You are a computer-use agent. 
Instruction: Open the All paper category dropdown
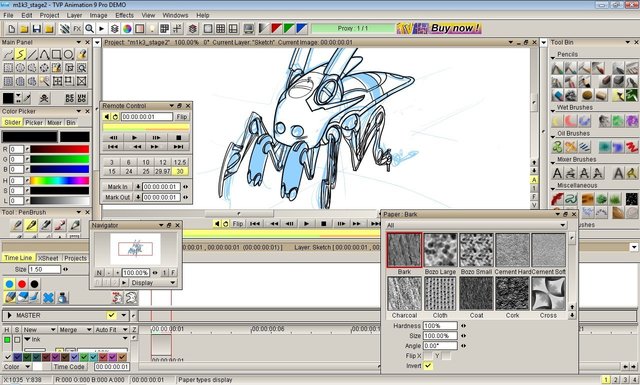[476, 225]
